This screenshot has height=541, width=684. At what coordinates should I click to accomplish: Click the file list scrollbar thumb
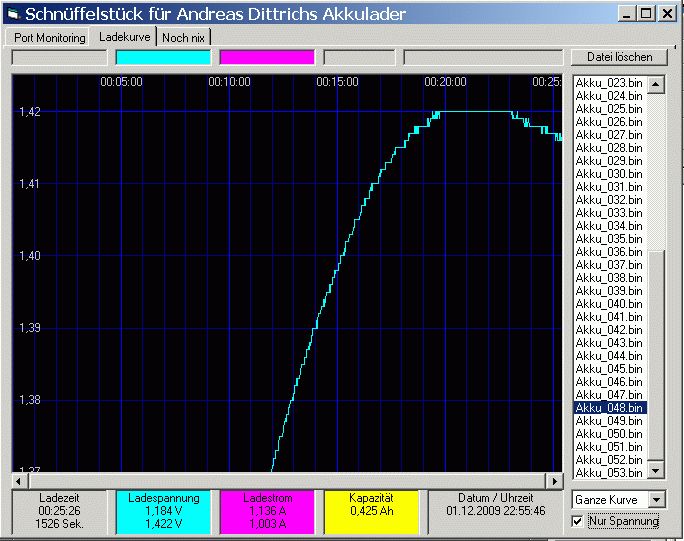[x=656, y=355]
